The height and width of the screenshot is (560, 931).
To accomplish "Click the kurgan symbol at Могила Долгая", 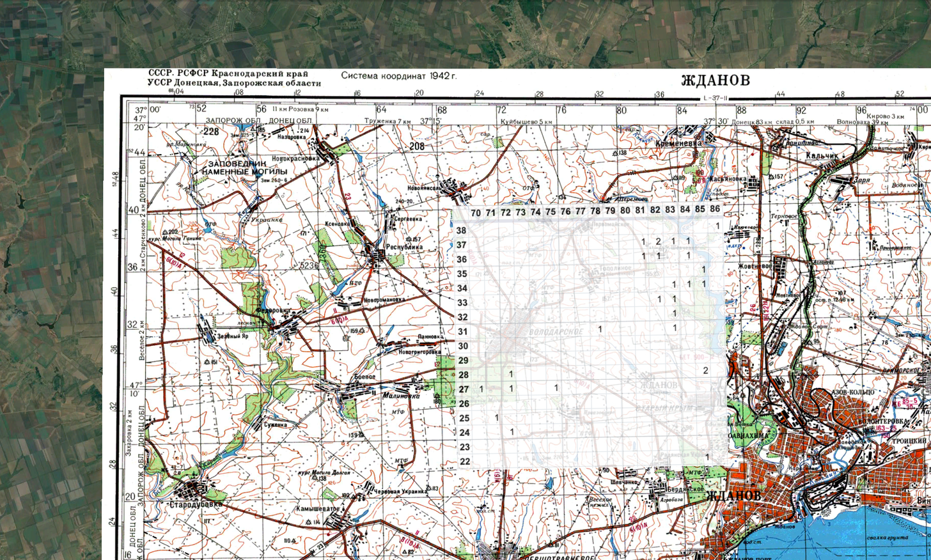I will click(315, 478).
